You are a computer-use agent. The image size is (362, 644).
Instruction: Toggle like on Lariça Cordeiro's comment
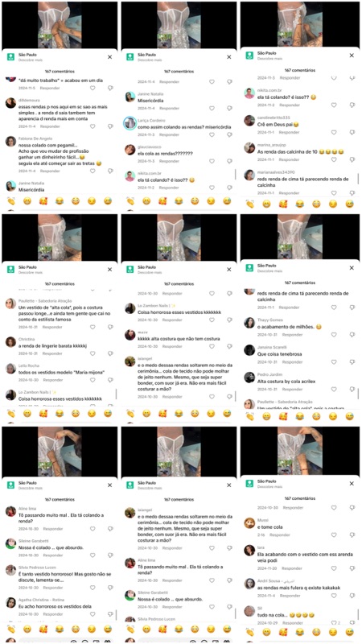click(212, 134)
